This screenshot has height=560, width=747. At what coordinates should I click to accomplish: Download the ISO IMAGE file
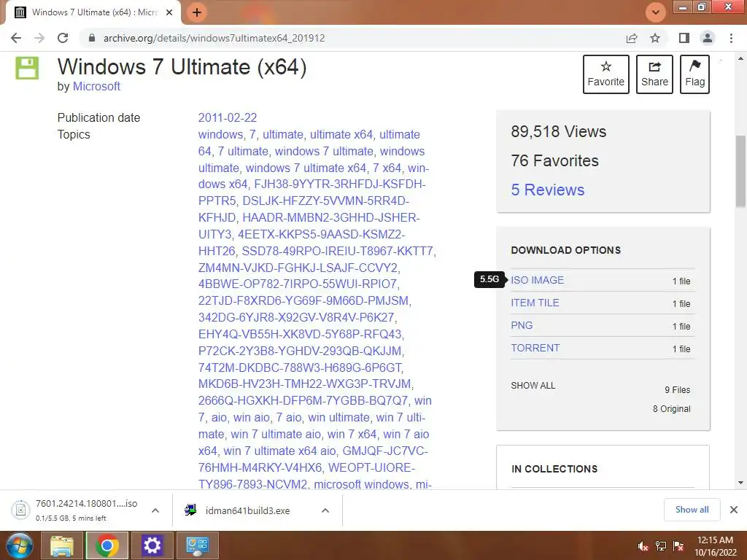(x=537, y=280)
